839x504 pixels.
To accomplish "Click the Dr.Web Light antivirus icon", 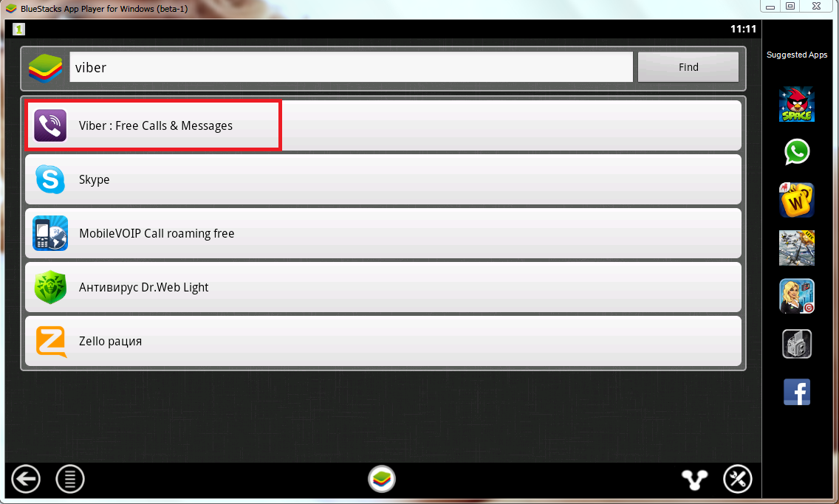I will [50, 288].
